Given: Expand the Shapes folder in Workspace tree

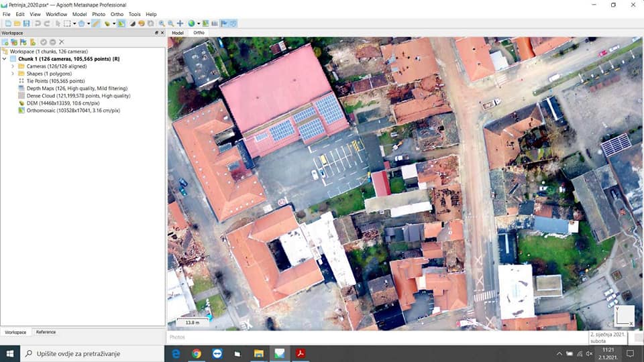Looking at the screenshot, I should coord(13,74).
